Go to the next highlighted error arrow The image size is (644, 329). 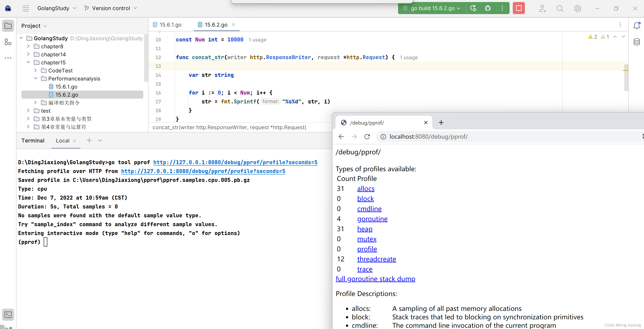pos(623,37)
